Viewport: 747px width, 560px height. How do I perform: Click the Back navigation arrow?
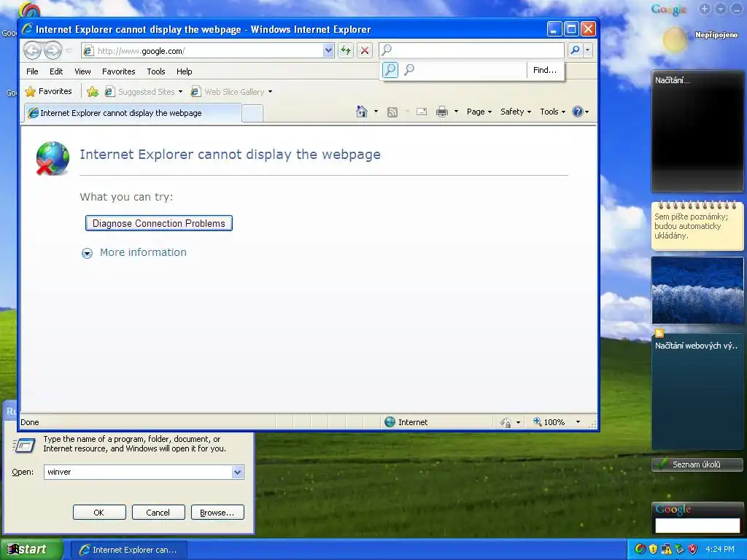pos(32,50)
